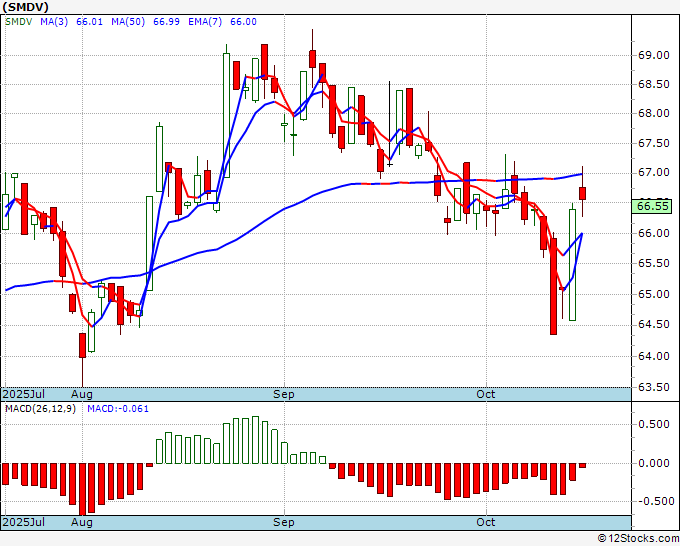Click the 63.50 price axis label
Viewport: 680px width, 546px height.
point(654,387)
